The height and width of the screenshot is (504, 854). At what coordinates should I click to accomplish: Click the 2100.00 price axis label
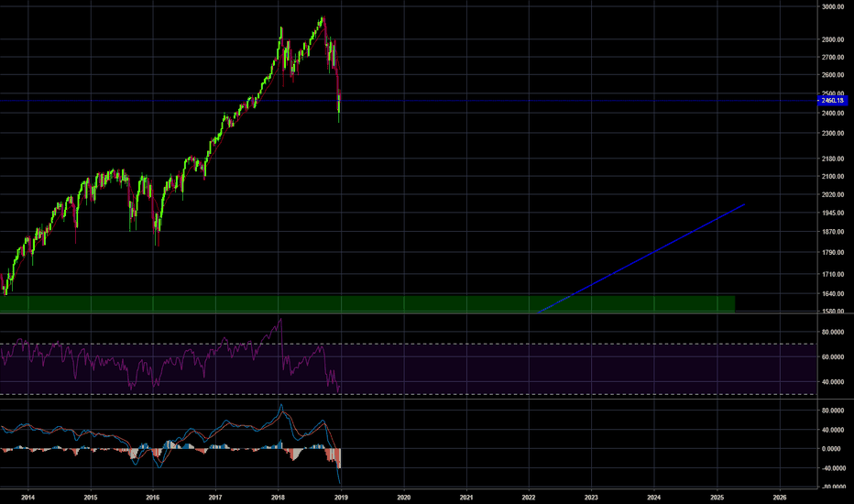pos(833,177)
